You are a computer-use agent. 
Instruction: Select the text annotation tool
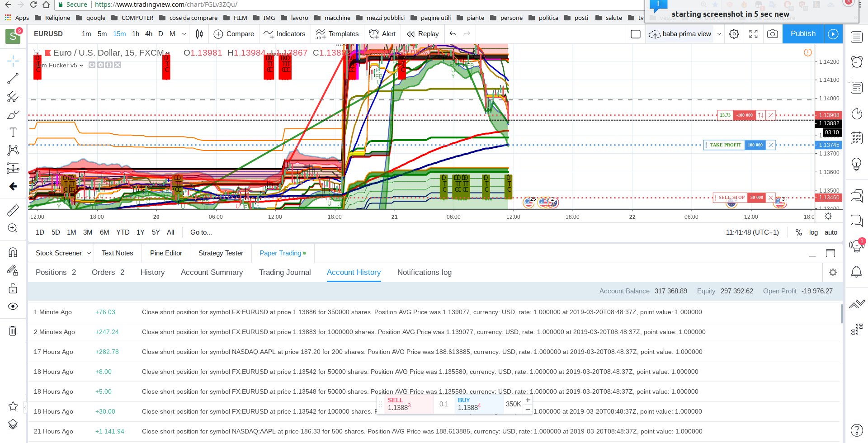pyautogui.click(x=13, y=132)
